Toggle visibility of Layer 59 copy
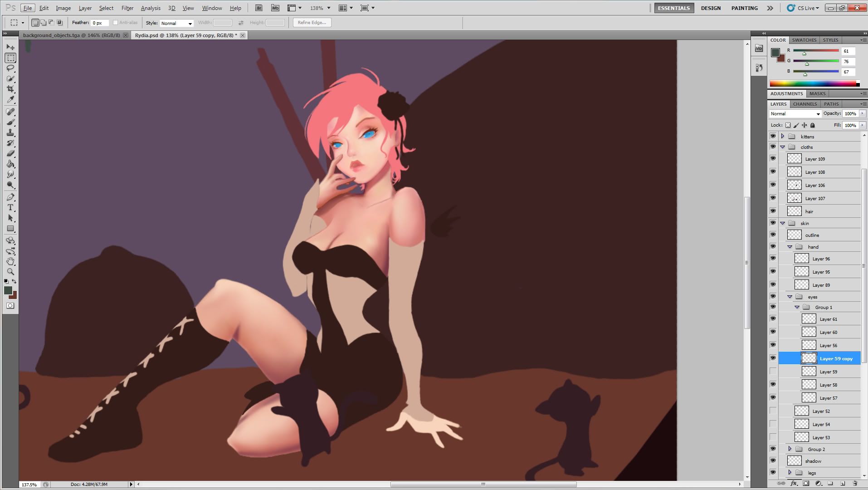Viewport: 868px width, 490px height. (773, 358)
